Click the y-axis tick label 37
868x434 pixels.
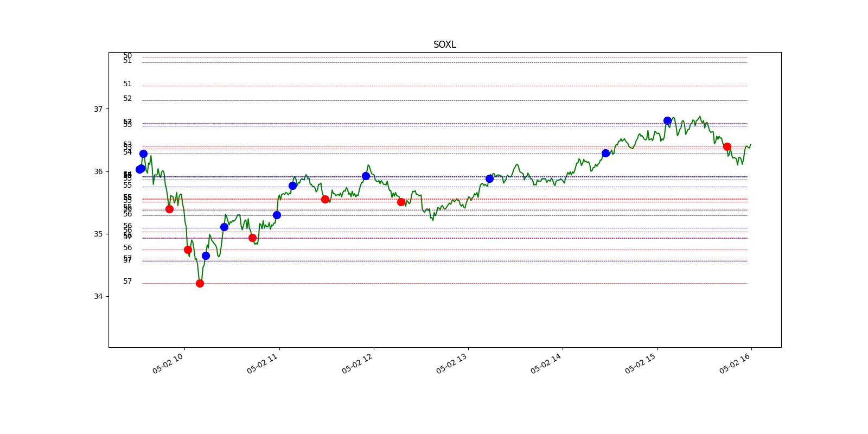[98, 109]
